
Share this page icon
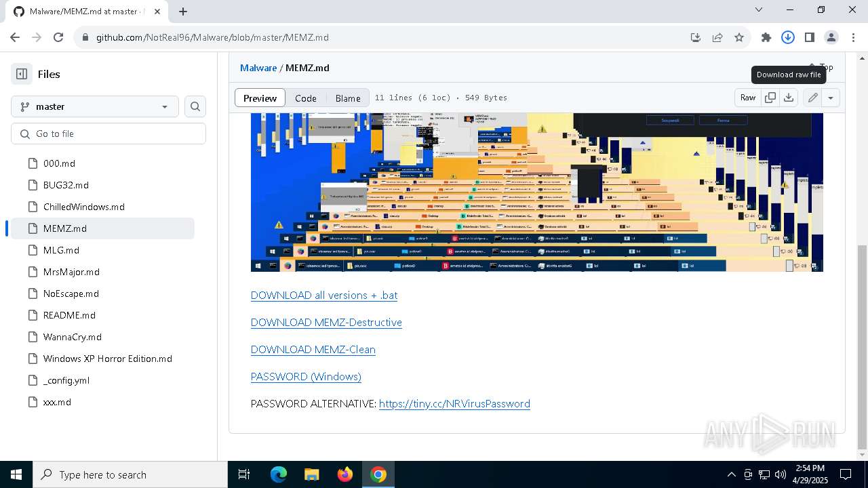tap(717, 37)
